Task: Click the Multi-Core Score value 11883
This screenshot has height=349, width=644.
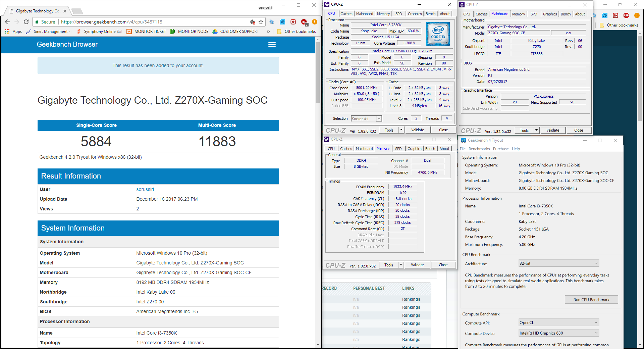Action: coord(217,141)
